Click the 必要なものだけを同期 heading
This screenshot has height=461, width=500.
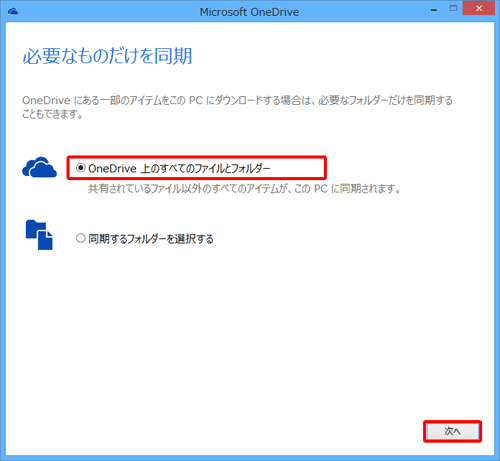pyautogui.click(x=107, y=56)
